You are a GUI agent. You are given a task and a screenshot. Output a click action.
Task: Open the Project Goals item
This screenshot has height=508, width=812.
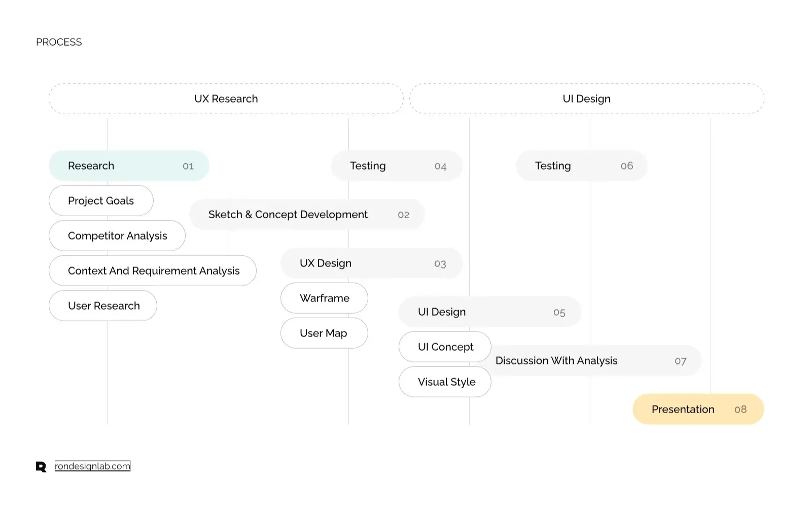[x=101, y=200]
